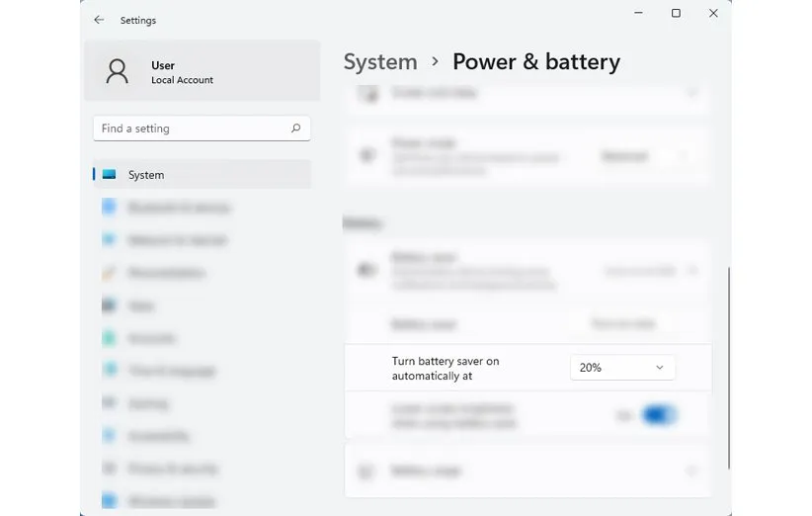Toggle lower screen brightness on battery saver
Screen dimensions: 812x516
coord(659,416)
